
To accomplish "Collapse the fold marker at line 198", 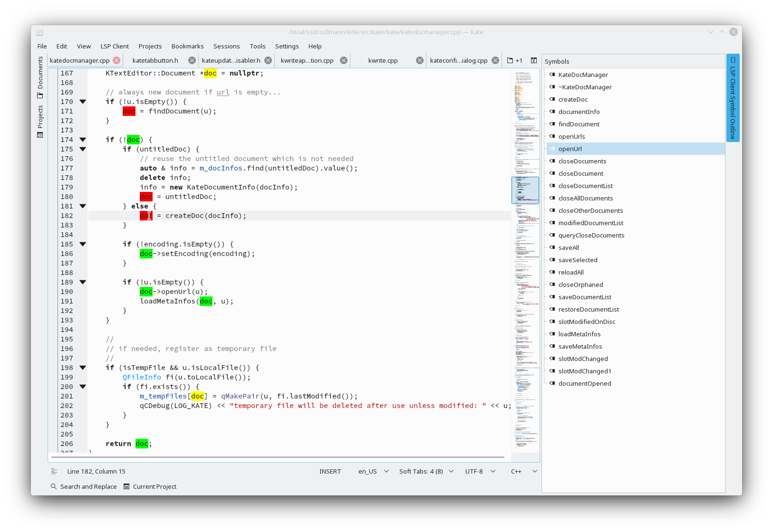I will [83, 368].
